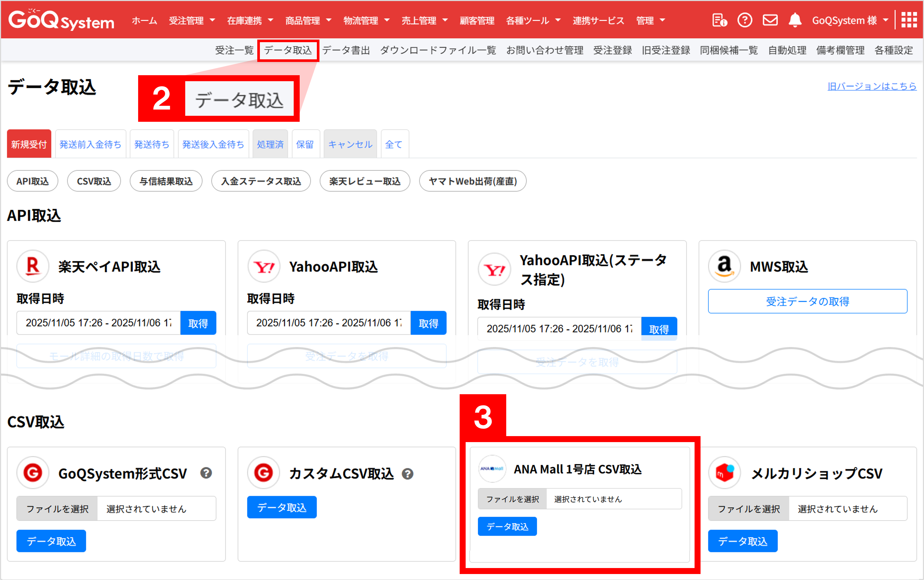
Task: Click help icon beside カスタムCSV取込
Action: click(x=408, y=474)
